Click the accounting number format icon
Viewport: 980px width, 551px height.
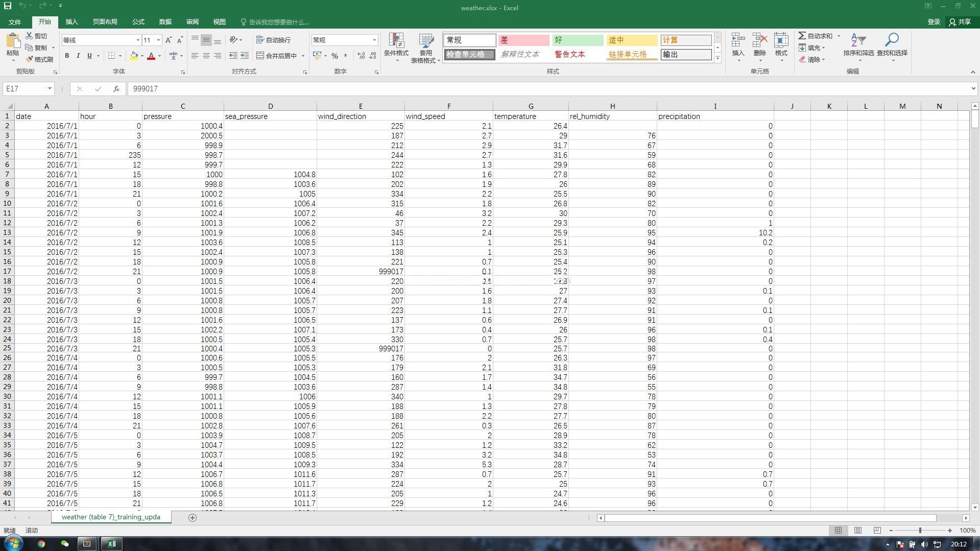(x=317, y=56)
